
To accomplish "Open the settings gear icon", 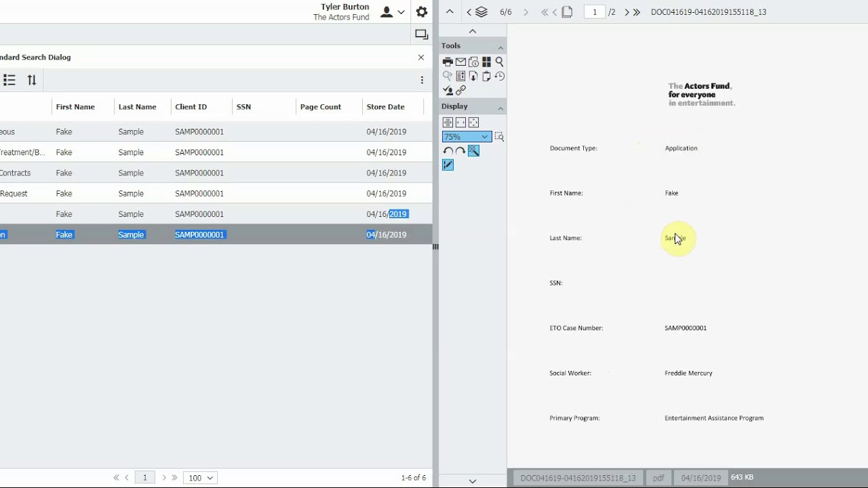I will point(422,12).
